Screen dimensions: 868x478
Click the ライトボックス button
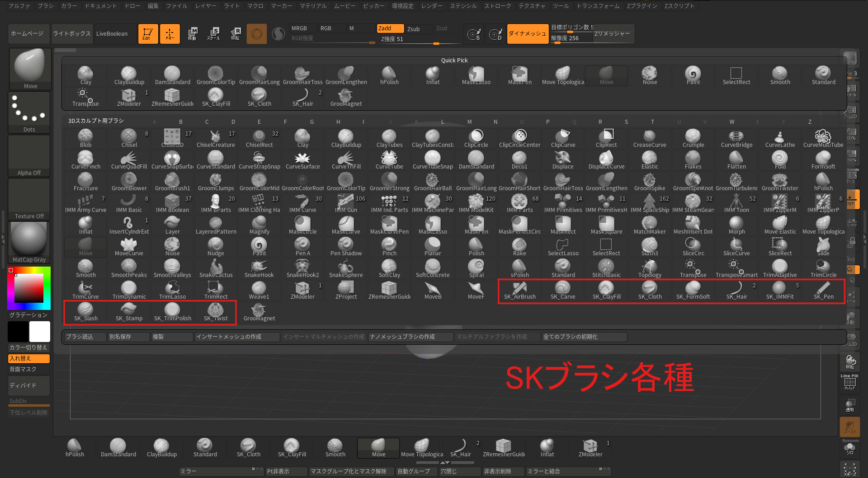[x=71, y=33]
